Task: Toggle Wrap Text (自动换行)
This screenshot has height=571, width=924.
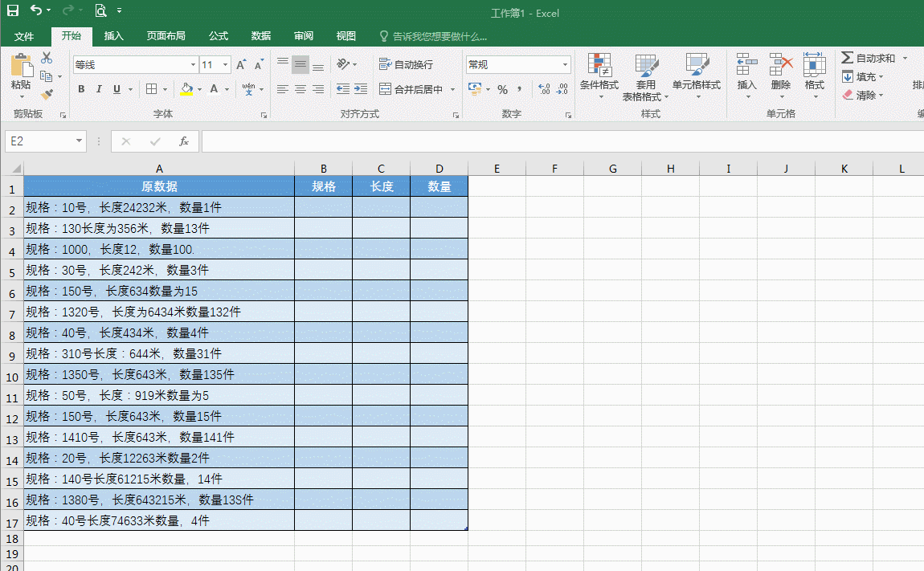Action: pyautogui.click(x=406, y=64)
